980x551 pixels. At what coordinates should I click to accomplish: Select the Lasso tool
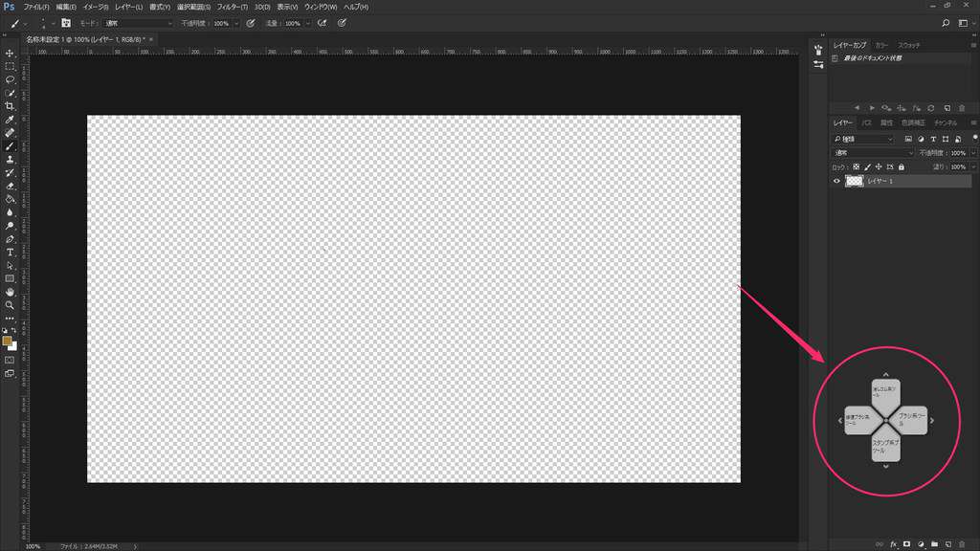pos(10,79)
